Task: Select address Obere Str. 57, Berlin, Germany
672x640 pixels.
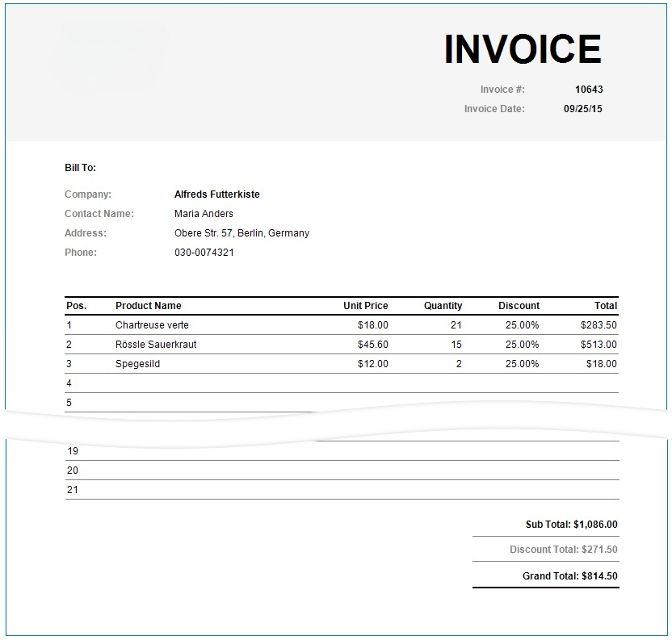Action: (x=241, y=233)
